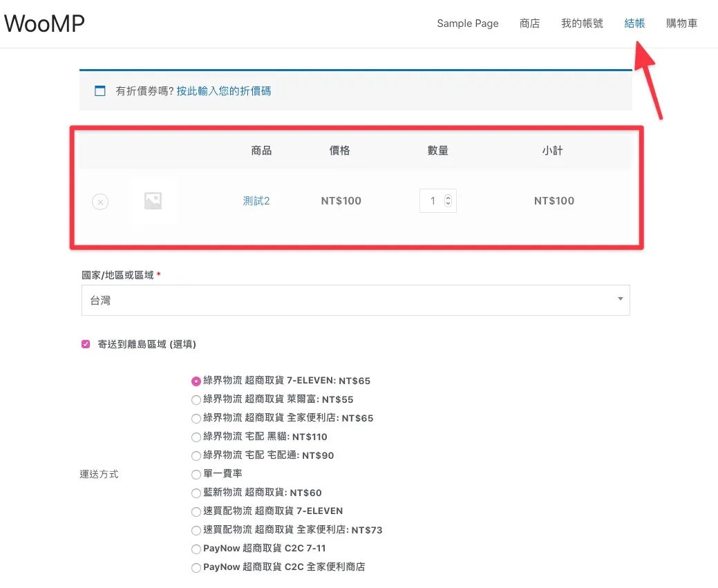This screenshot has width=718, height=588.
Task: Remove 測試2 from the cart
Action: click(x=100, y=201)
